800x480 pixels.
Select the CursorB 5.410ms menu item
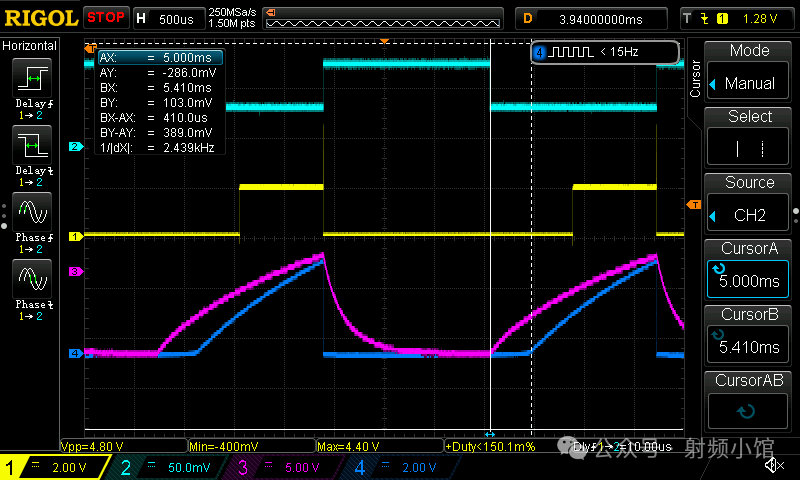click(x=749, y=335)
